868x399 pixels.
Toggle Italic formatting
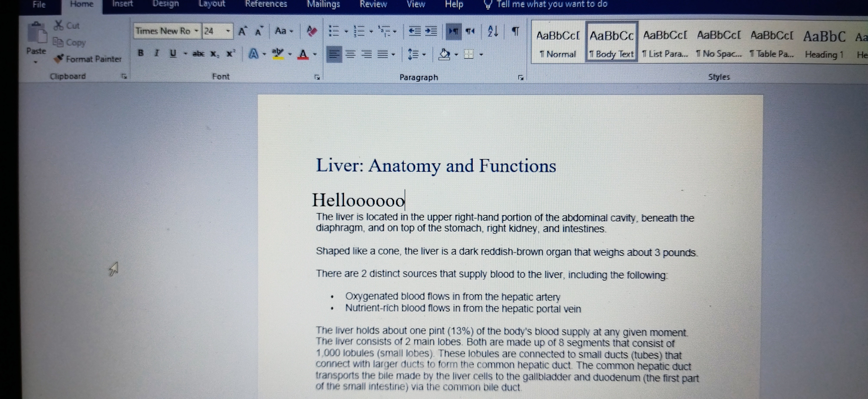156,53
